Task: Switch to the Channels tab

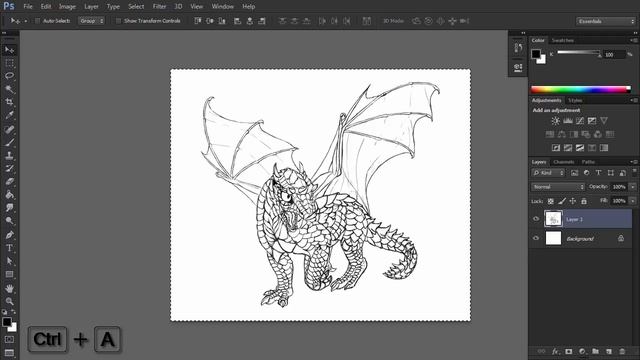Action: [x=563, y=162]
